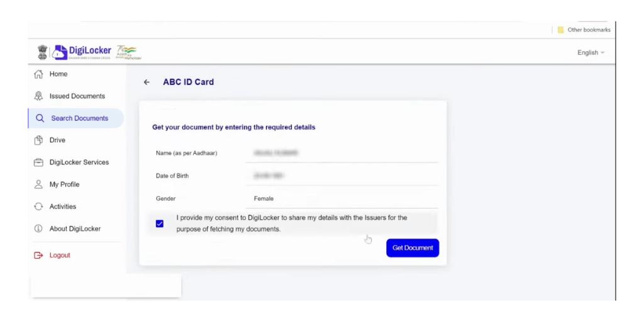This screenshot has width=644, height=318.
Task: Click the 'Name (as per Aadhaar)' label
Action: [186, 153]
